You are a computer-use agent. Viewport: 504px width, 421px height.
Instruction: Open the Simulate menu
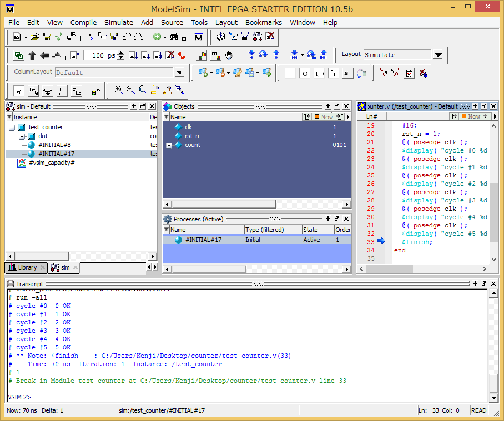pos(119,23)
